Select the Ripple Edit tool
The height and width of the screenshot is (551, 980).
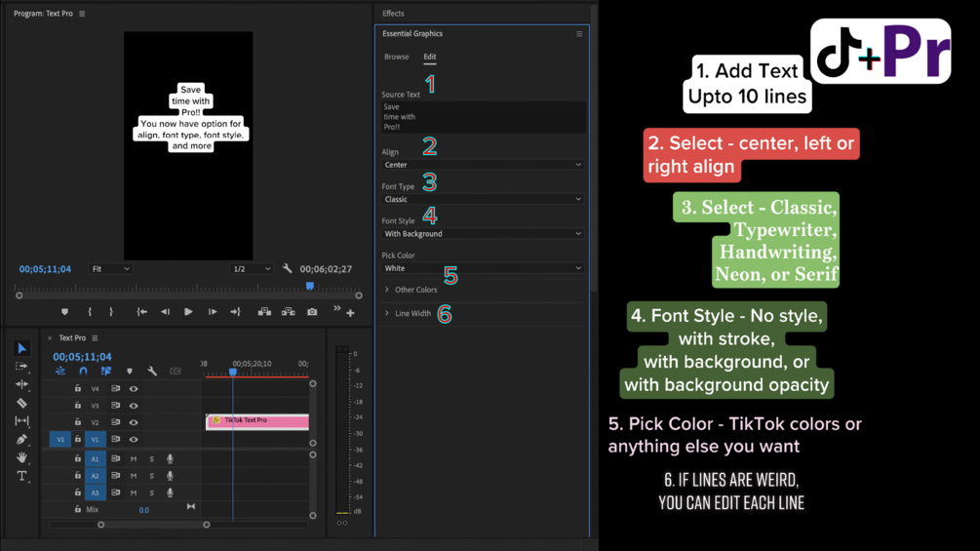pos(21,384)
